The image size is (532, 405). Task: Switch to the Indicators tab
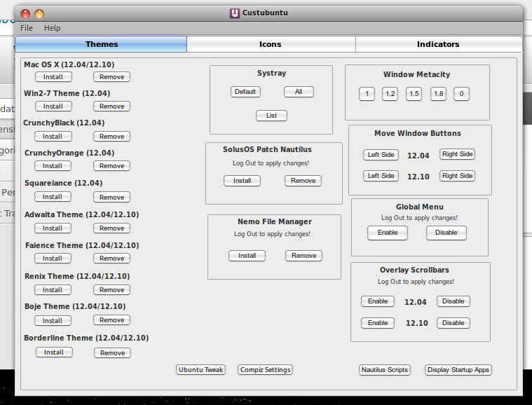pyautogui.click(x=438, y=44)
